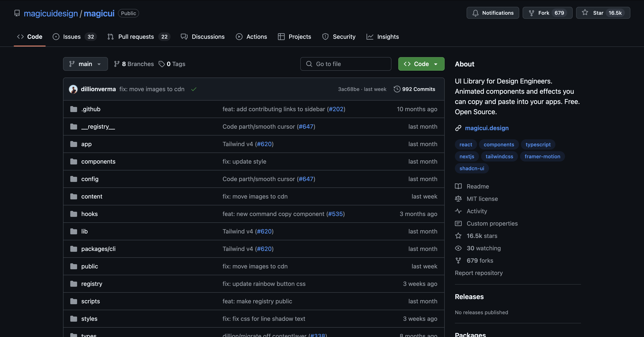Open the main branch dropdown
Screen dimensions: 644x337
[85, 64]
